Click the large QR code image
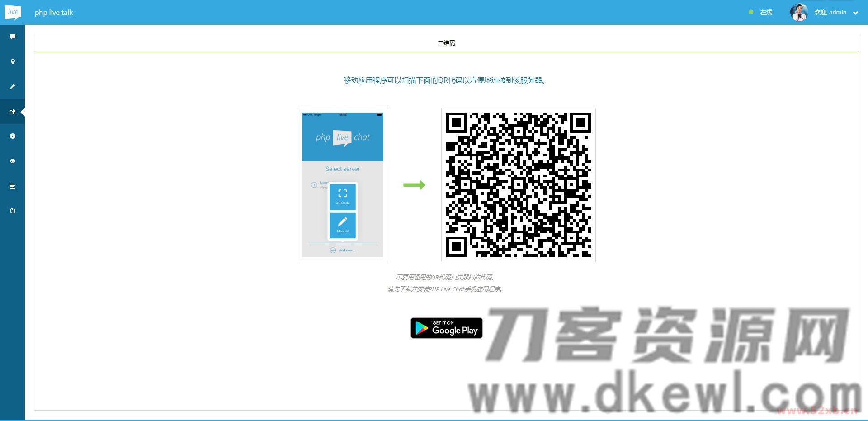The height and width of the screenshot is (421, 868). tap(518, 185)
